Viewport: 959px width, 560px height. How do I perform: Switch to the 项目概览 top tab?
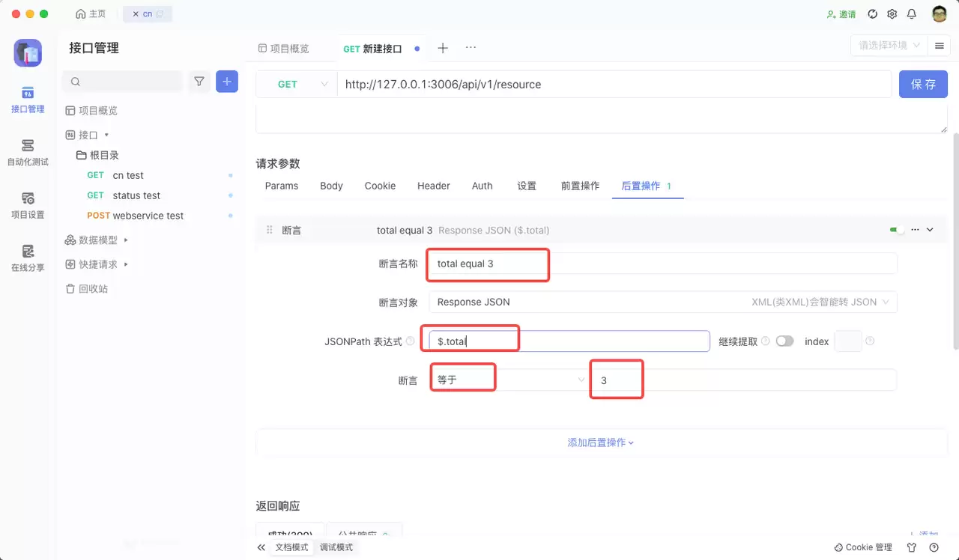[x=283, y=48]
